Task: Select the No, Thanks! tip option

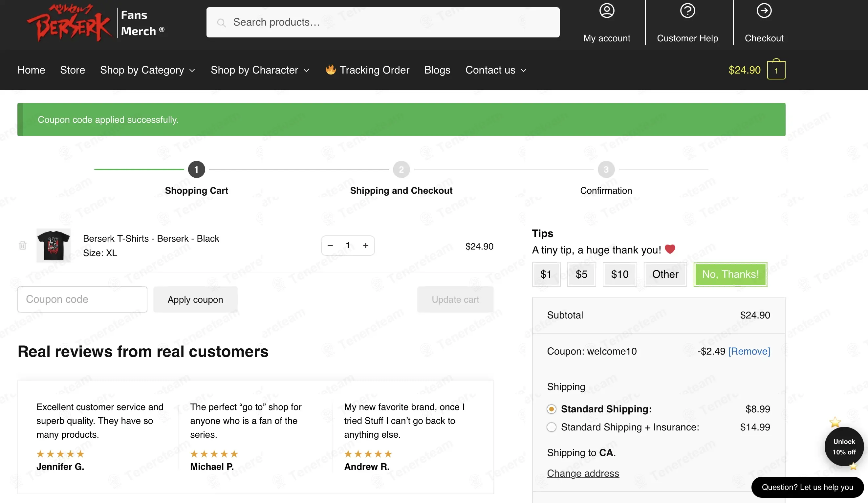Action: click(x=730, y=274)
